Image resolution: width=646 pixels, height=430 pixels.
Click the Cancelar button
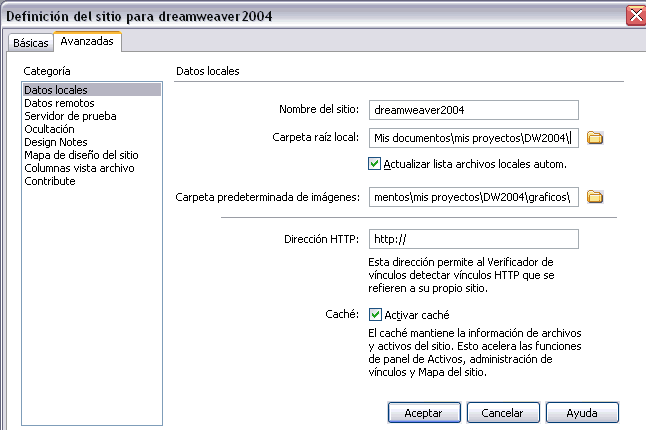[x=503, y=413]
